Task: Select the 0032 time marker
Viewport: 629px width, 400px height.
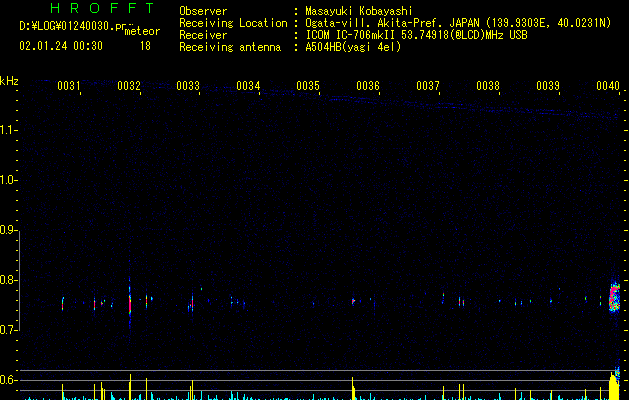Action: [x=129, y=85]
